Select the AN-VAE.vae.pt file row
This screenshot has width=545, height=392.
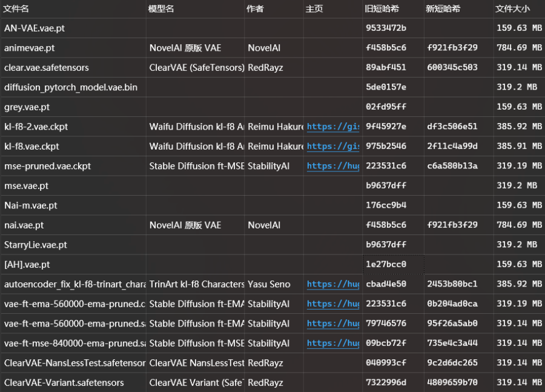click(272, 28)
